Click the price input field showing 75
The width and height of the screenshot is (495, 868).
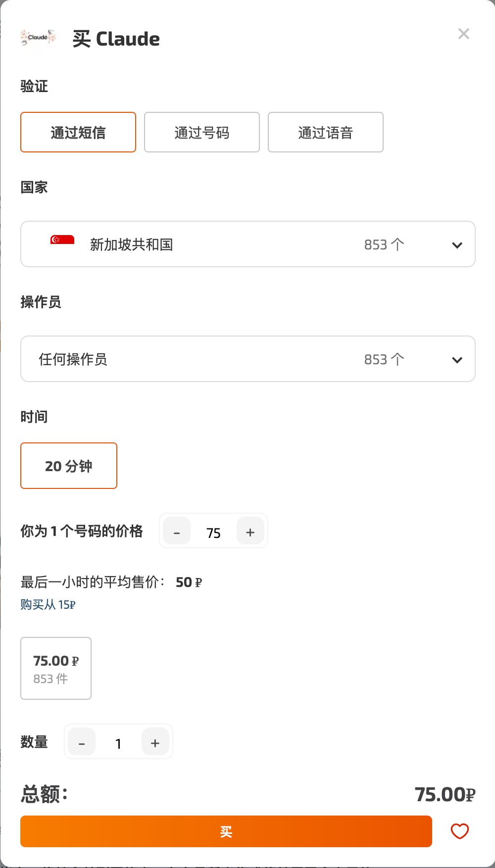pyautogui.click(x=213, y=532)
